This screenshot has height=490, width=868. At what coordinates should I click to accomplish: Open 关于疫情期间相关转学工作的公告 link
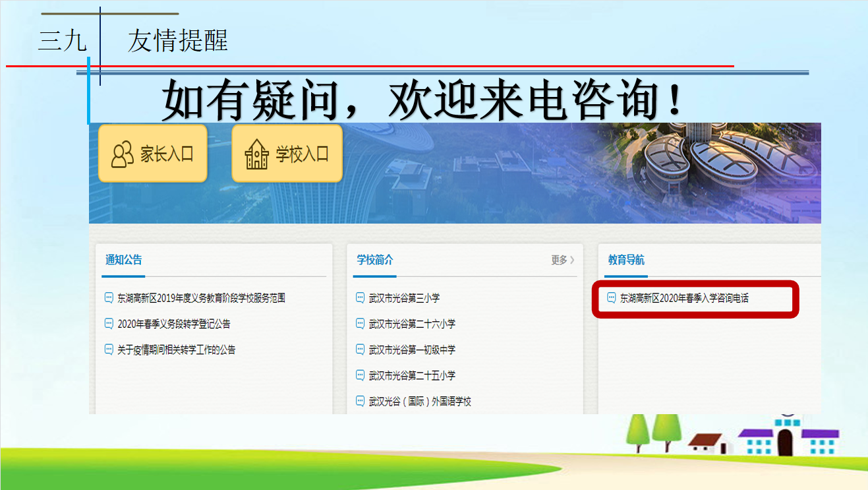[177, 350]
